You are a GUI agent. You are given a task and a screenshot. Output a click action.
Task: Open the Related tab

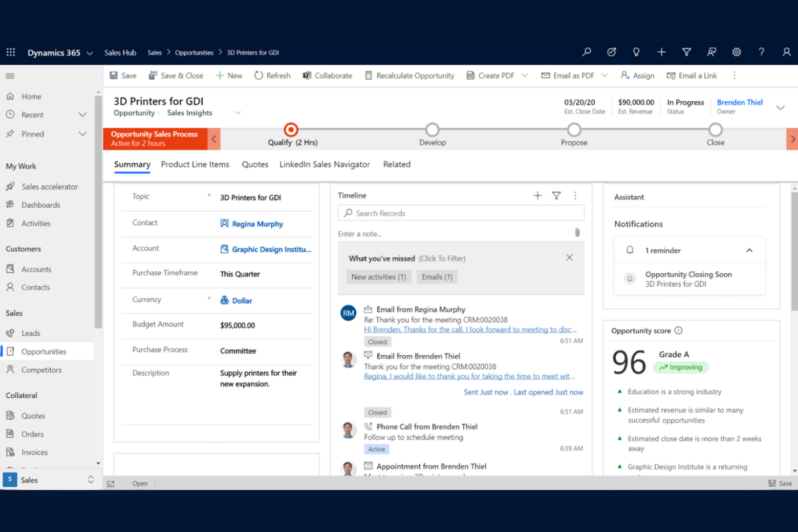point(397,164)
